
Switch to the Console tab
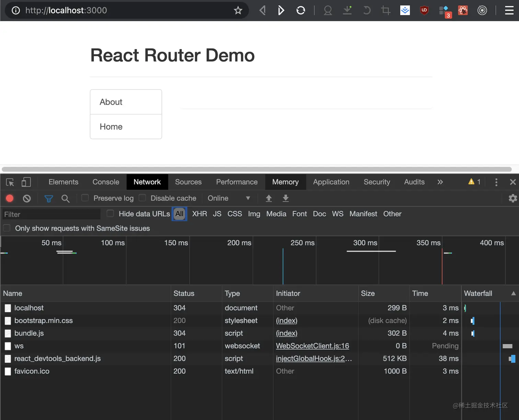coord(106,182)
